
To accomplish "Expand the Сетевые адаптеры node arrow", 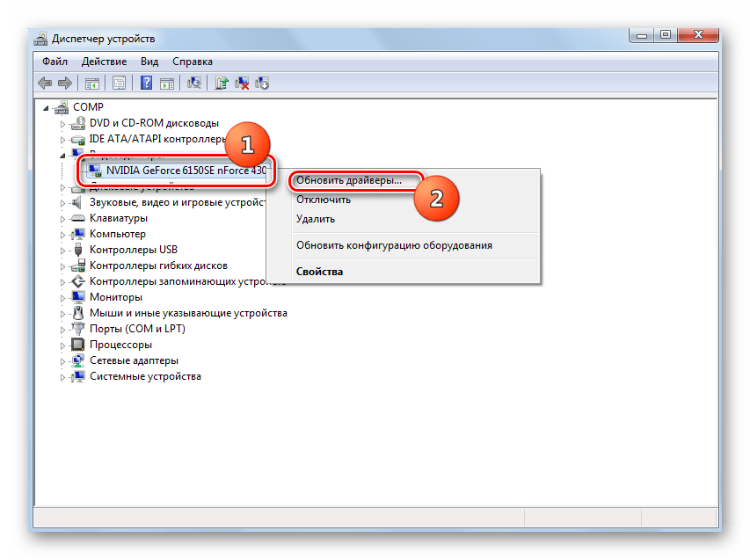I will pyautogui.click(x=62, y=361).
